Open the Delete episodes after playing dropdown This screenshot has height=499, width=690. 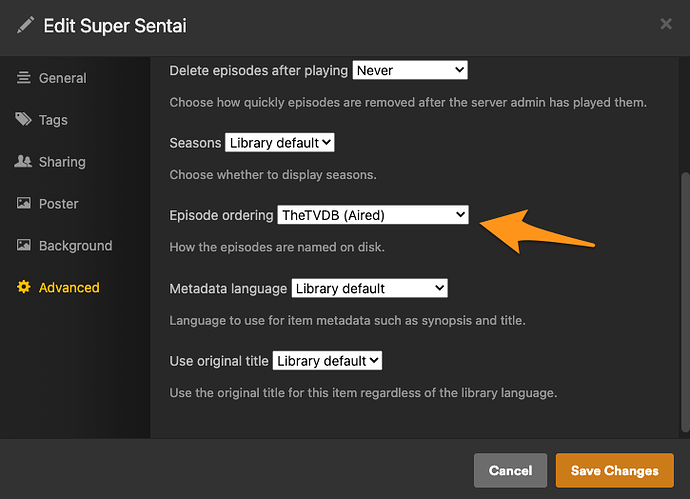pos(410,70)
